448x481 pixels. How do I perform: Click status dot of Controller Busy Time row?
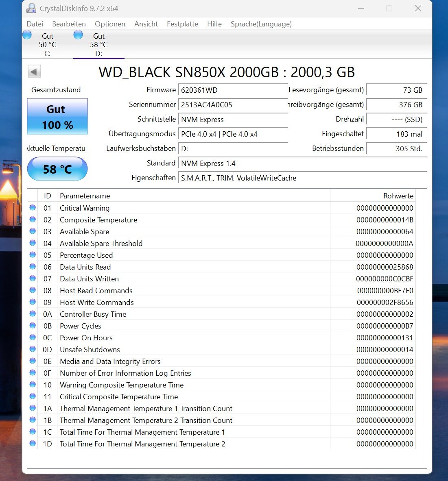33,314
